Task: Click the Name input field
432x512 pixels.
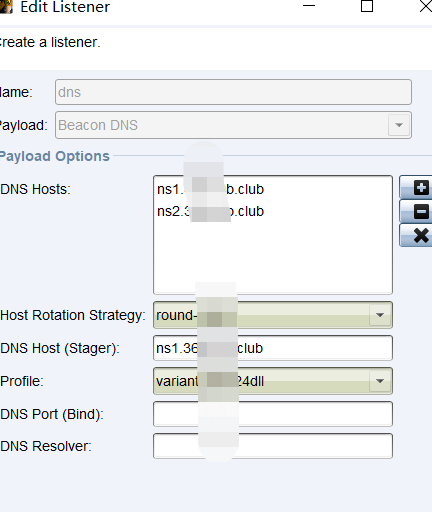Action: coord(233,92)
